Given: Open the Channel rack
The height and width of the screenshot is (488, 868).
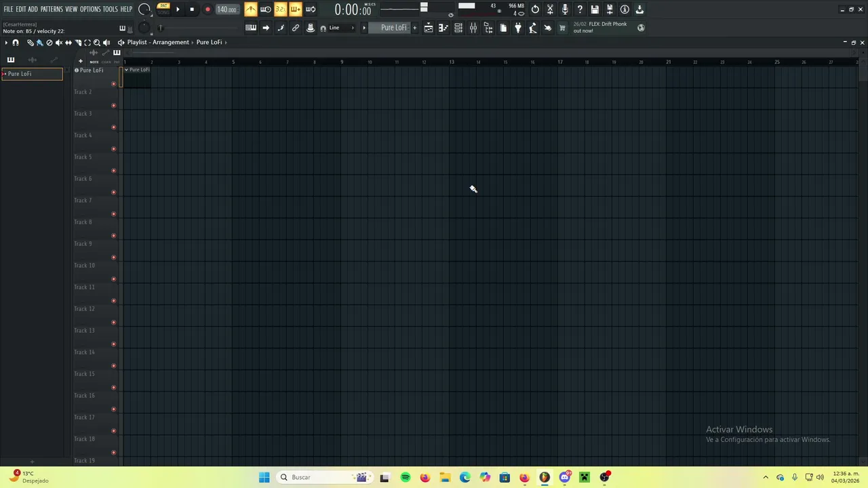Looking at the screenshot, I should point(458,28).
